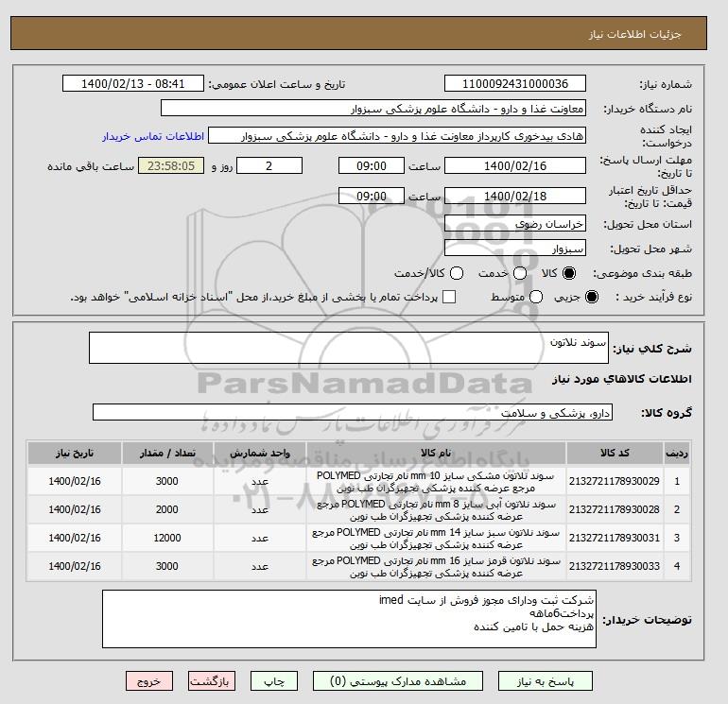This screenshot has height=704, width=728.
Task: Click the تاریخ نیاز column header
Action: (x=75, y=453)
